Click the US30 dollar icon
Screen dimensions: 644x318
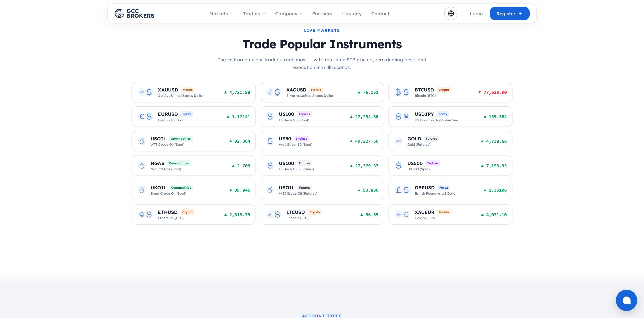coord(270,141)
